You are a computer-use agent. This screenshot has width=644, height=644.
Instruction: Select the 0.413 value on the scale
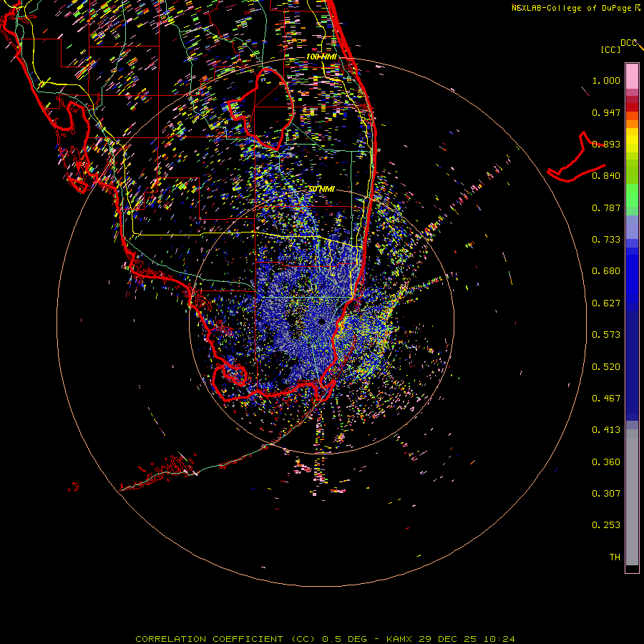[x=606, y=430]
